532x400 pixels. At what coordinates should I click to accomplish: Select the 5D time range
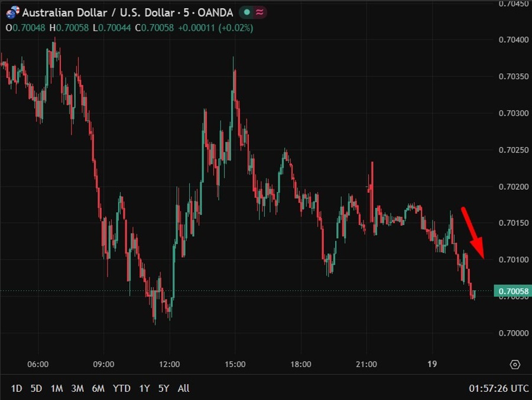(x=36, y=388)
